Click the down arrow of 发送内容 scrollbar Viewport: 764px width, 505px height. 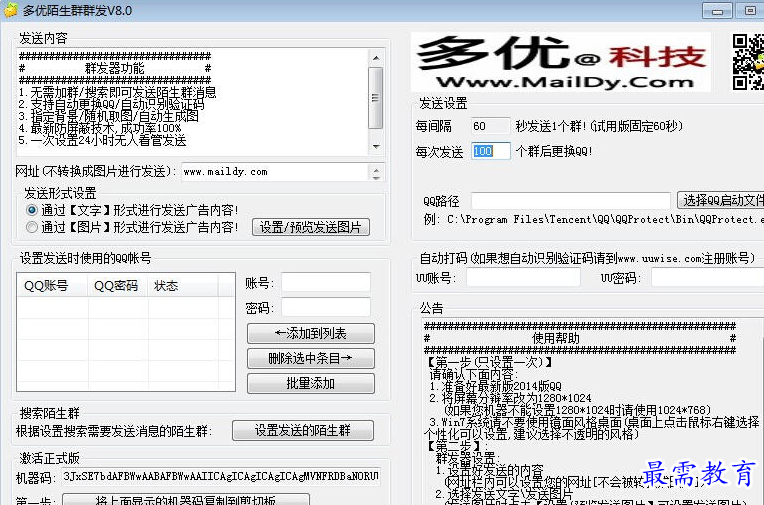click(376, 146)
